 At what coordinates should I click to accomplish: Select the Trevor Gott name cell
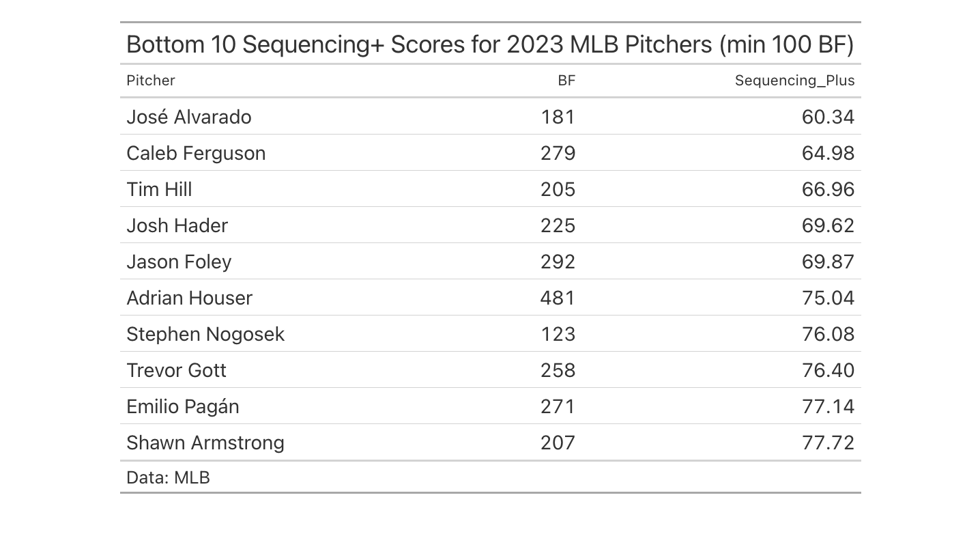pyautogui.click(x=176, y=370)
